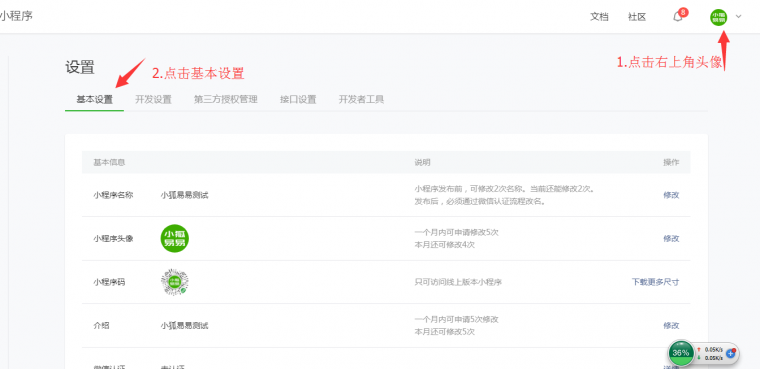Screen dimensions: 760x369
Task: Click 小狐易易测试 name value in 小程序名称 row
Action: 184,195
